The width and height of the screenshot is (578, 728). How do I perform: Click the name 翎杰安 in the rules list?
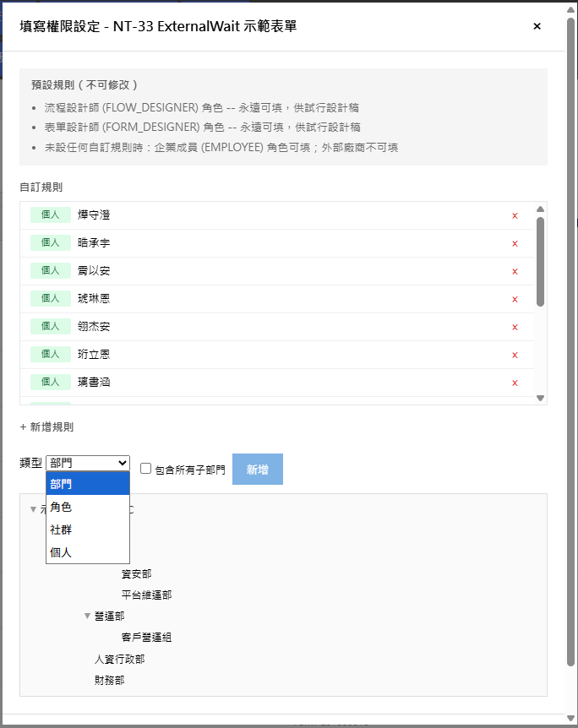coord(94,326)
